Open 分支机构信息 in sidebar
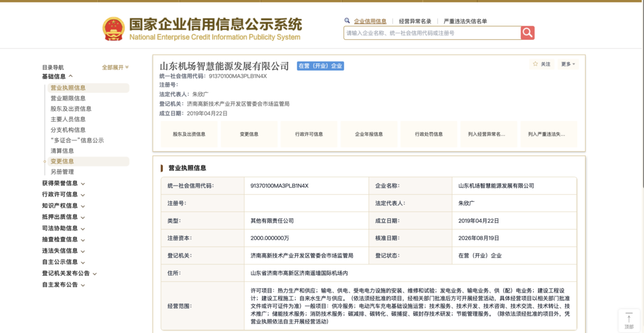Screen dimensions: 644x333 point(68,130)
